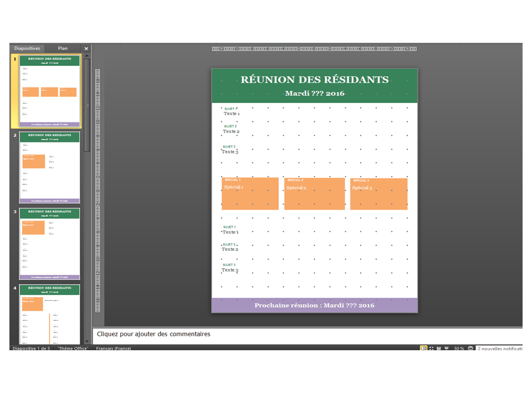Click the orange Spécial 2 box
532x399 pixels.
(x=315, y=194)
